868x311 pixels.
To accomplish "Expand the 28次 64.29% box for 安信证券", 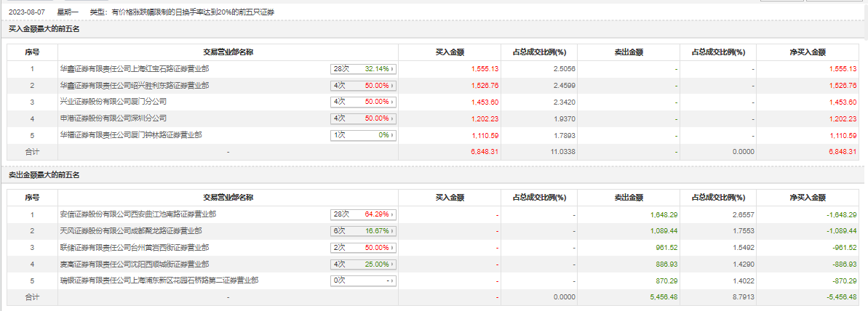I will (x=363, y=214).
